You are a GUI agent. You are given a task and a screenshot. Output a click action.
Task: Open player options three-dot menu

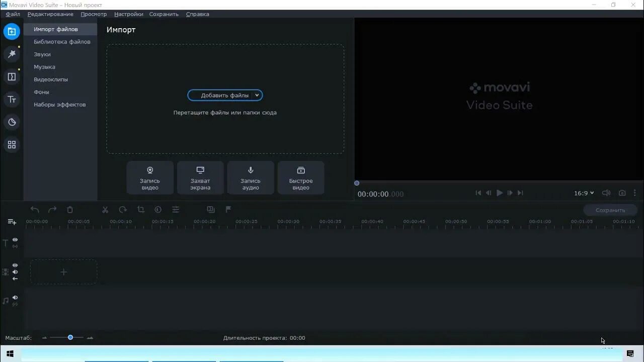click(x=635, y=193)
